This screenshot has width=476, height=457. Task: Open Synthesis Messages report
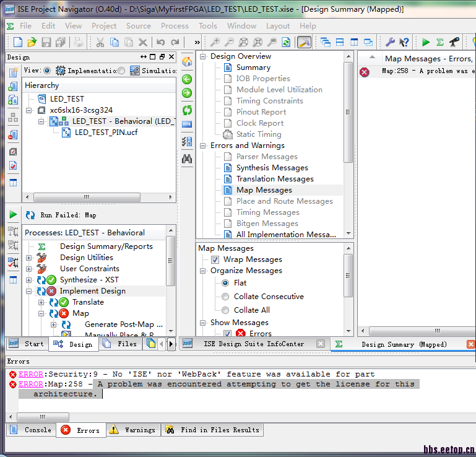[272, 168]
